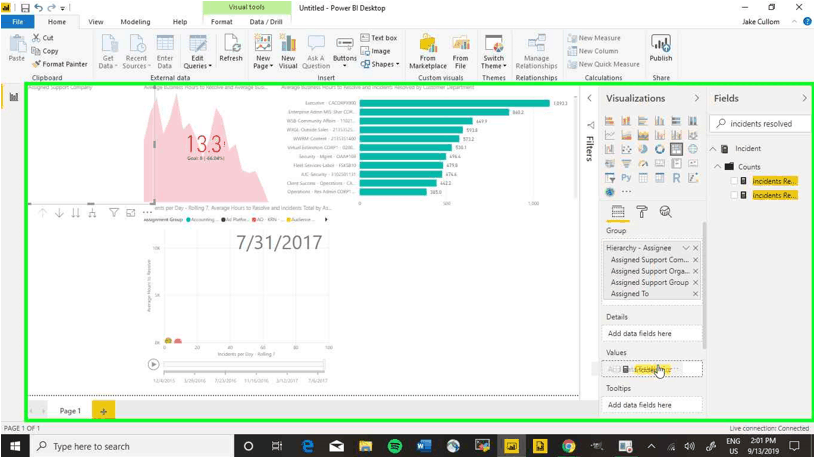Open the File menu

[x=18, y=22]
